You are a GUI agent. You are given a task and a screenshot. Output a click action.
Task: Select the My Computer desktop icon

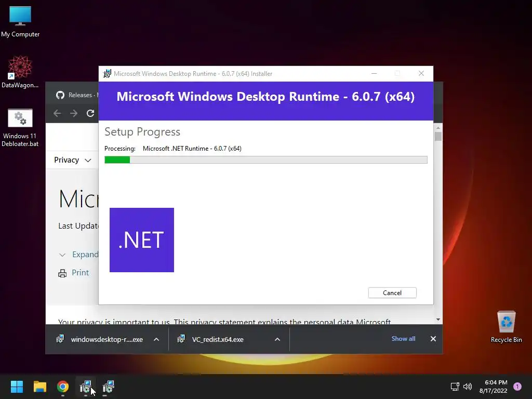tap(20, 22)
